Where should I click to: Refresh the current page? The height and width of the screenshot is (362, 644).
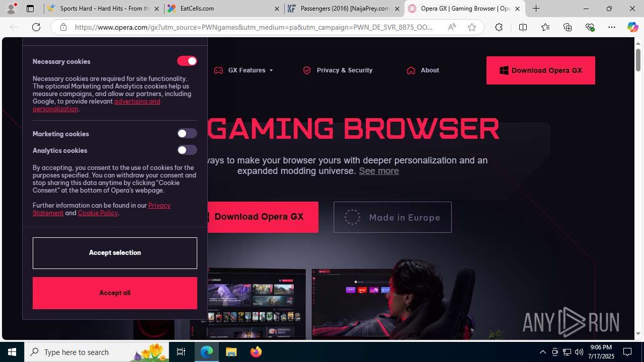pos(36,27)
